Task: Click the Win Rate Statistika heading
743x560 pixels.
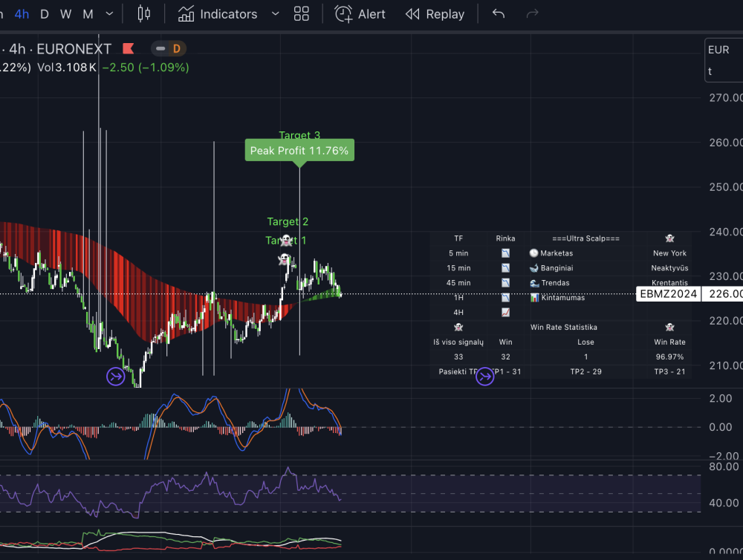Action: pos(564,328)
